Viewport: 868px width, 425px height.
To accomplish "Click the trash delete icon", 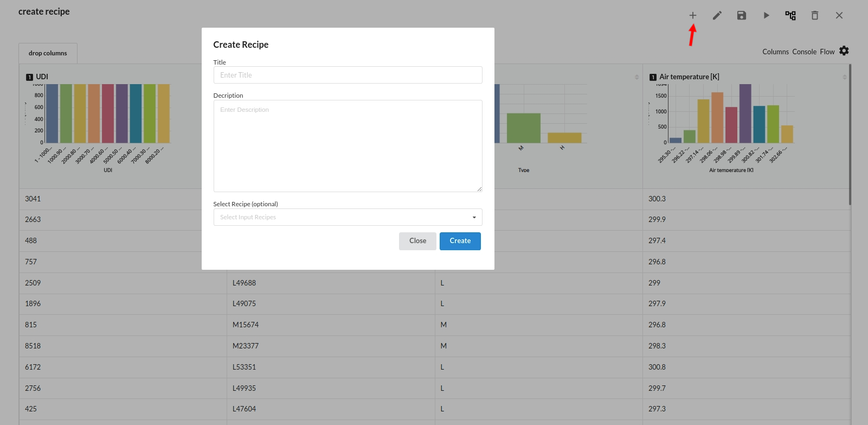I will coord(814,15).
